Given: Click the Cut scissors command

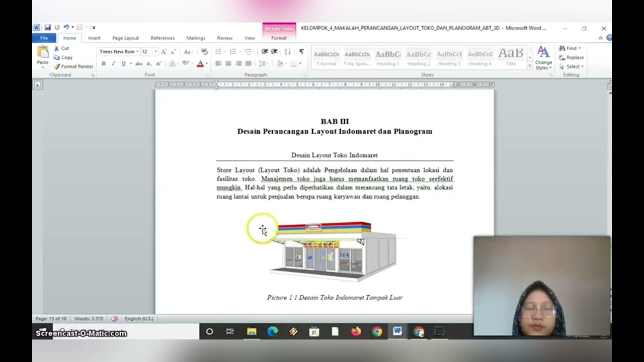Looking at the screenshot, I should point(61,48).
